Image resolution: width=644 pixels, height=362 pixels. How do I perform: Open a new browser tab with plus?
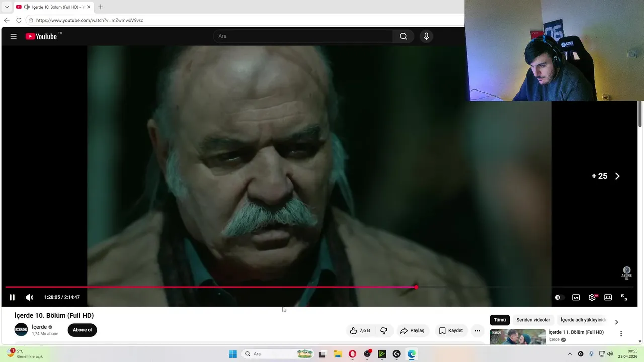coord(100,7)
